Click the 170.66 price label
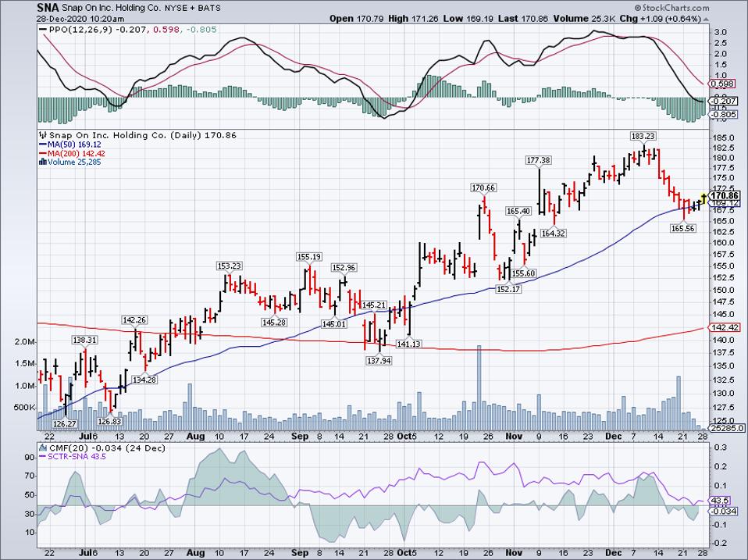 coord(483,188)
